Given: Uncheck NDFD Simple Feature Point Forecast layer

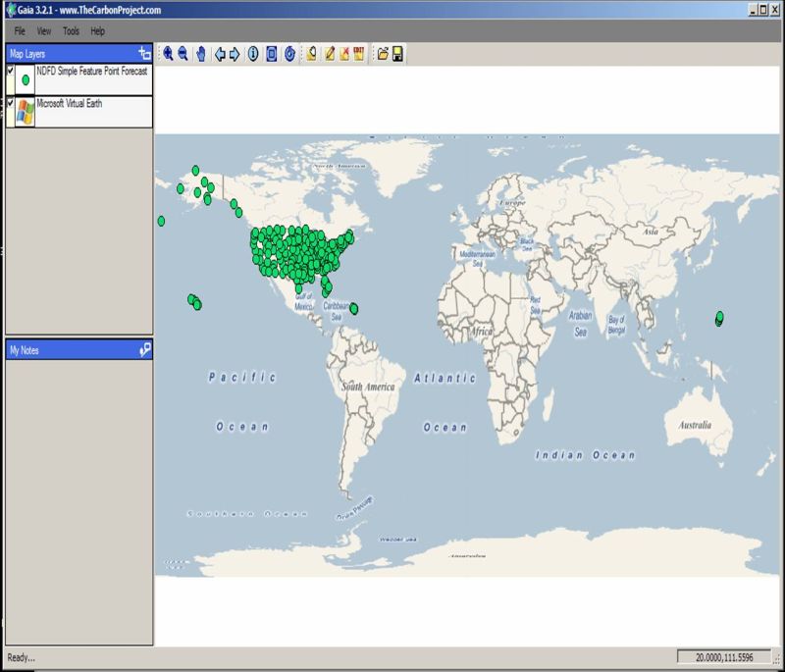Looking at the screenshot, I should point(10,71).
